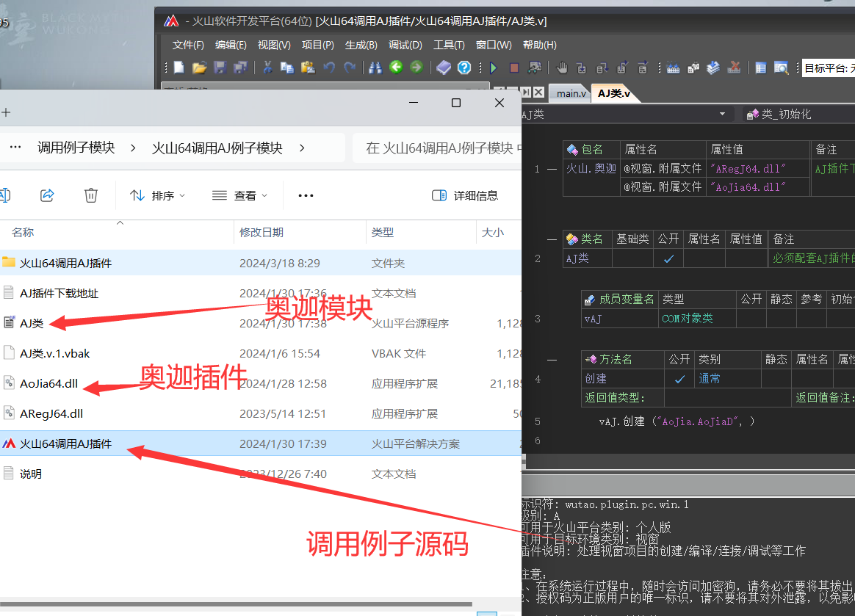Click the clean build icon with red X

[734, 67]
